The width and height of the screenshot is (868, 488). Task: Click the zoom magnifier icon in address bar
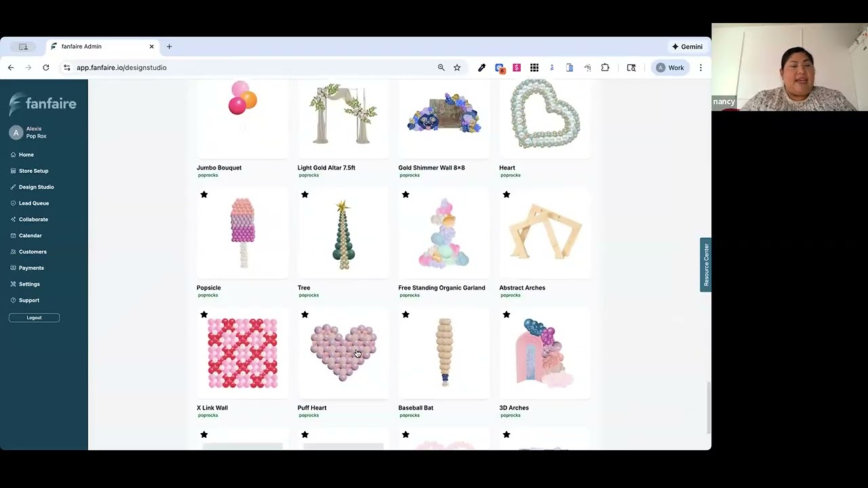441,68
